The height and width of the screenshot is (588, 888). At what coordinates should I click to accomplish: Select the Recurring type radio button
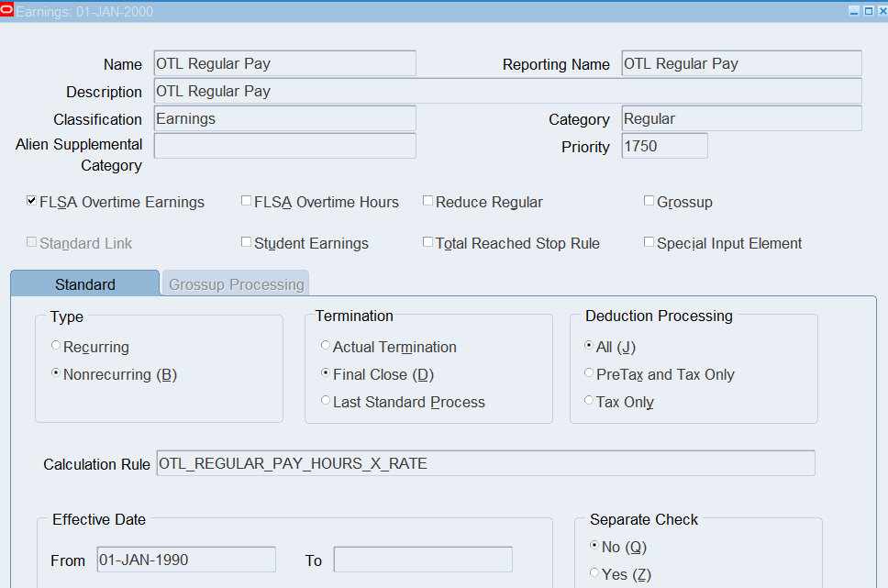click(x=56, y=346)
